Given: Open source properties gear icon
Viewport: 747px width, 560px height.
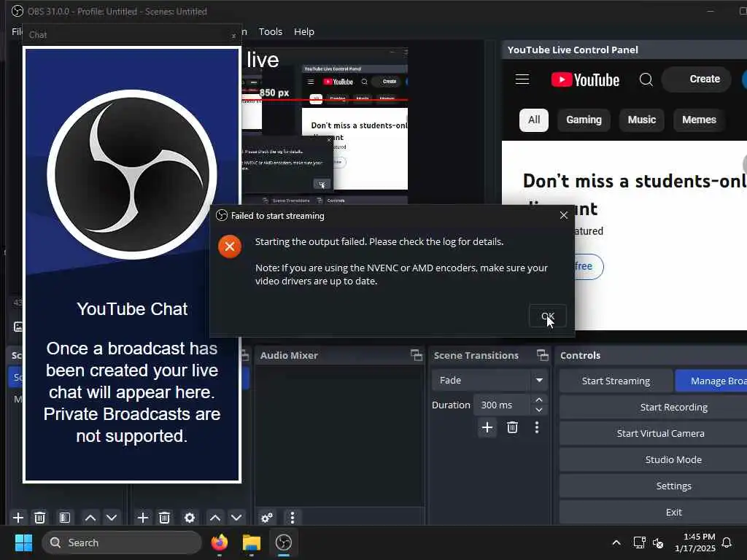Looking at the screenshot, I should coord(189,518).
